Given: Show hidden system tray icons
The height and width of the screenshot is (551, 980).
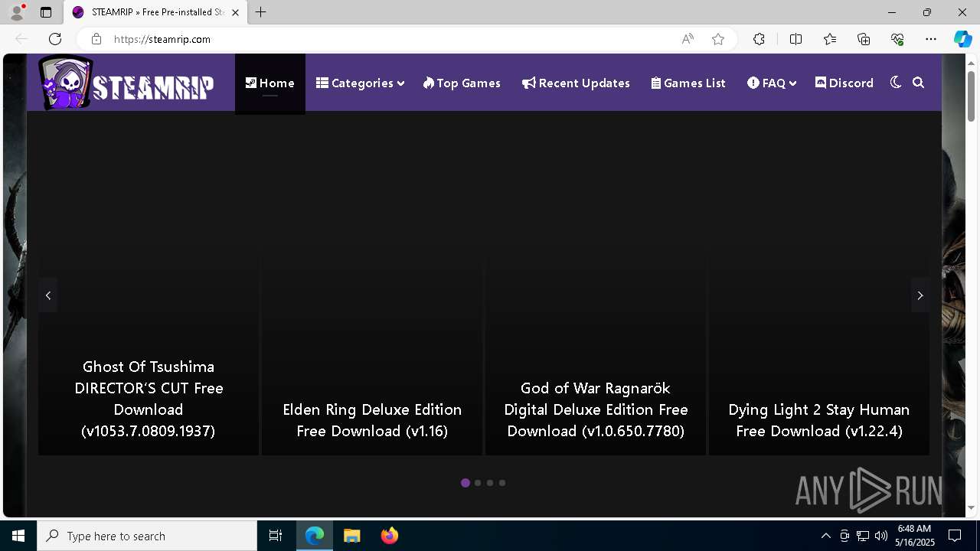Looking at the screenshot, I should pyautogui.click(x=825, y=536).
